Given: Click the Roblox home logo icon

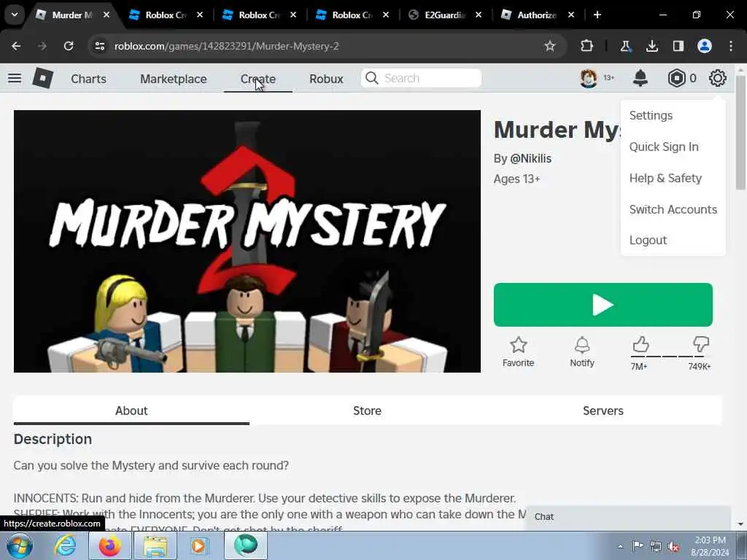Looking at the screenshot, I should coord(43,78).
